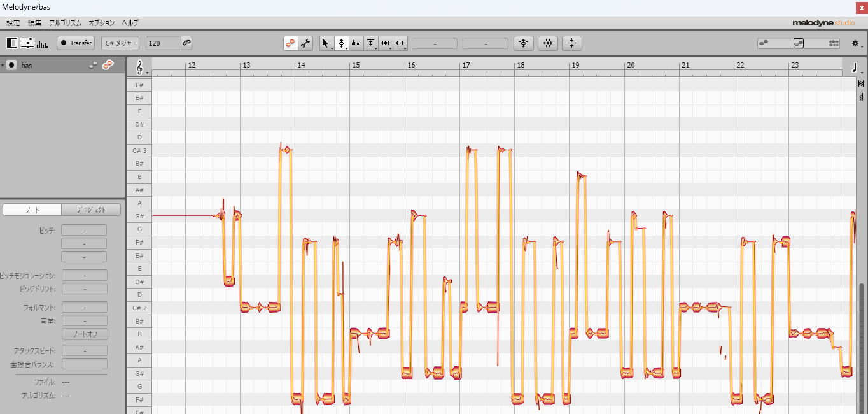The width and height of the screenshot is (868, 414).
Task: Select the middle note display mode toggle
Action: click(26, 43)
